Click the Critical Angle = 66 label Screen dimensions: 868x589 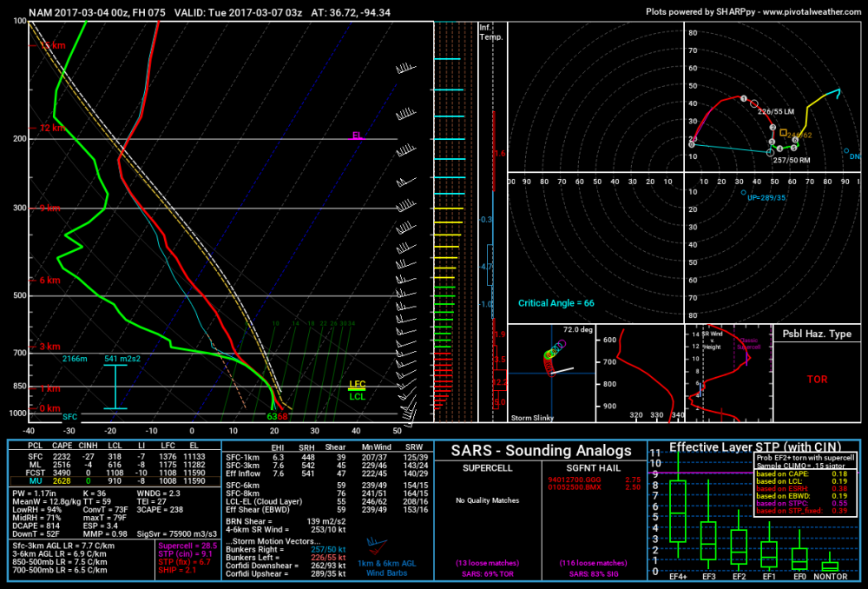click(556, 303)
